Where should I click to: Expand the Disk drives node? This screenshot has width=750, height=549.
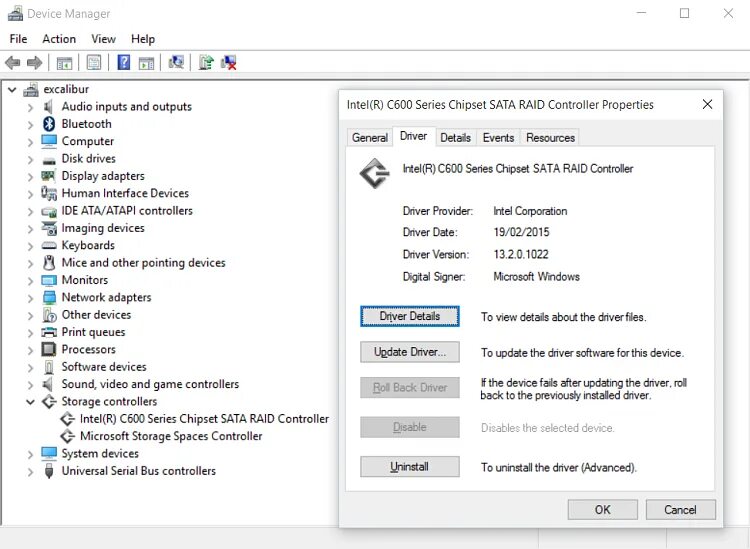[x=31, y=159]
